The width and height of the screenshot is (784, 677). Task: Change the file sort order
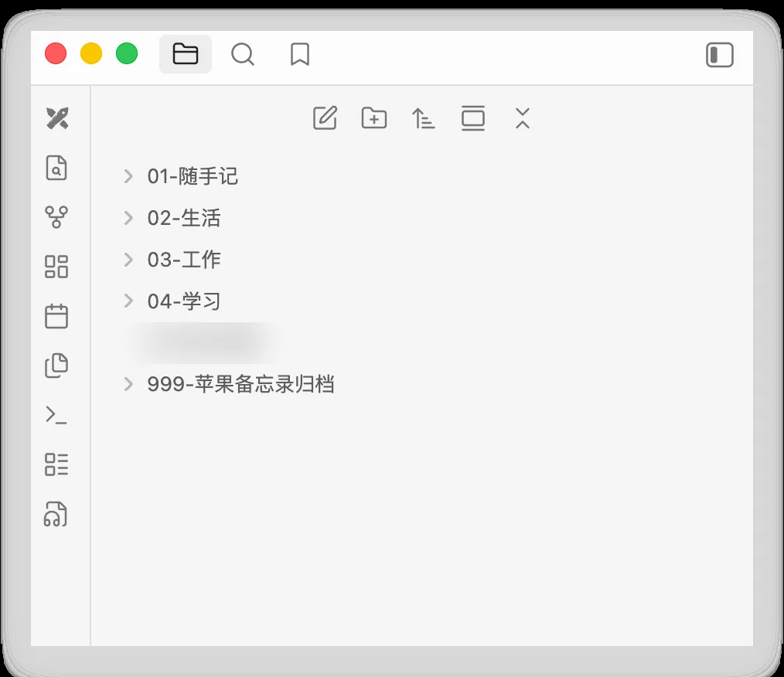[x=423, y=118]
